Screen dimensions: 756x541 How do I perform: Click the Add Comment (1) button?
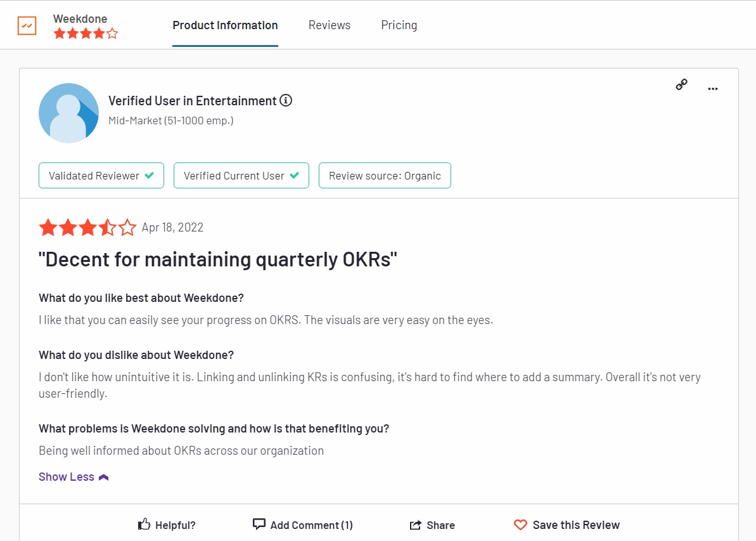302,525
